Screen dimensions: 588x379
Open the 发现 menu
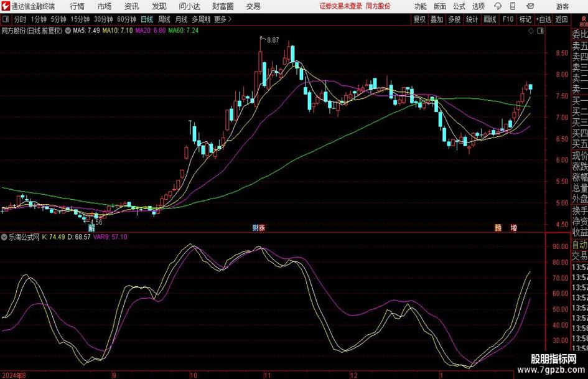click(159, 6)
